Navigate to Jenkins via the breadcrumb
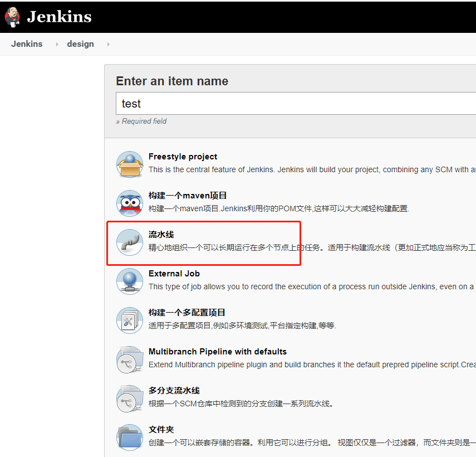The height and width of the screenshot is (457, 476). point(27,43)
